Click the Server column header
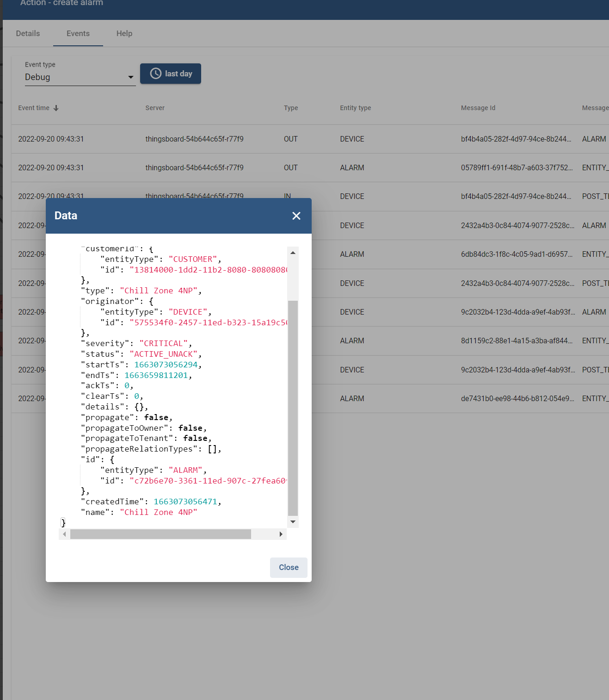 point(155,108)
